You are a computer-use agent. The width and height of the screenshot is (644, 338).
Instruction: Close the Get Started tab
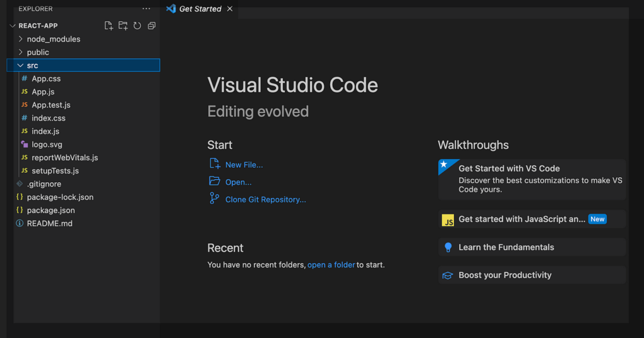[230, 9]
